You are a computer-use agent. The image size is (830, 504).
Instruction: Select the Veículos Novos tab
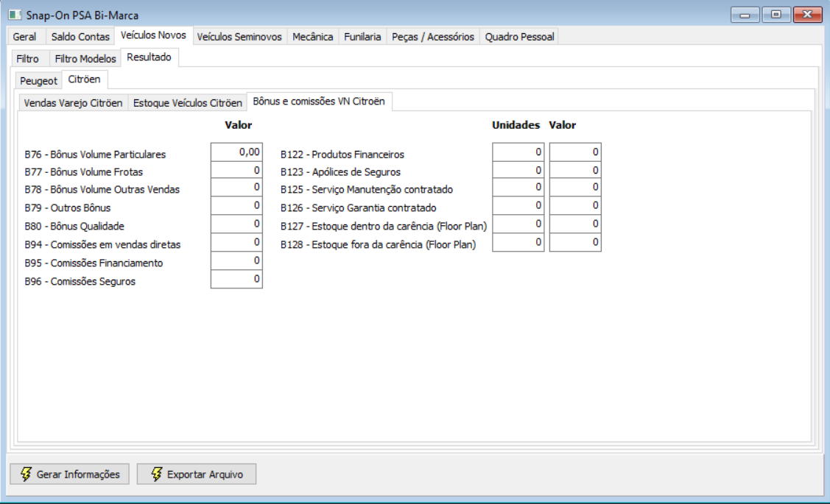[x=153, y=35]
